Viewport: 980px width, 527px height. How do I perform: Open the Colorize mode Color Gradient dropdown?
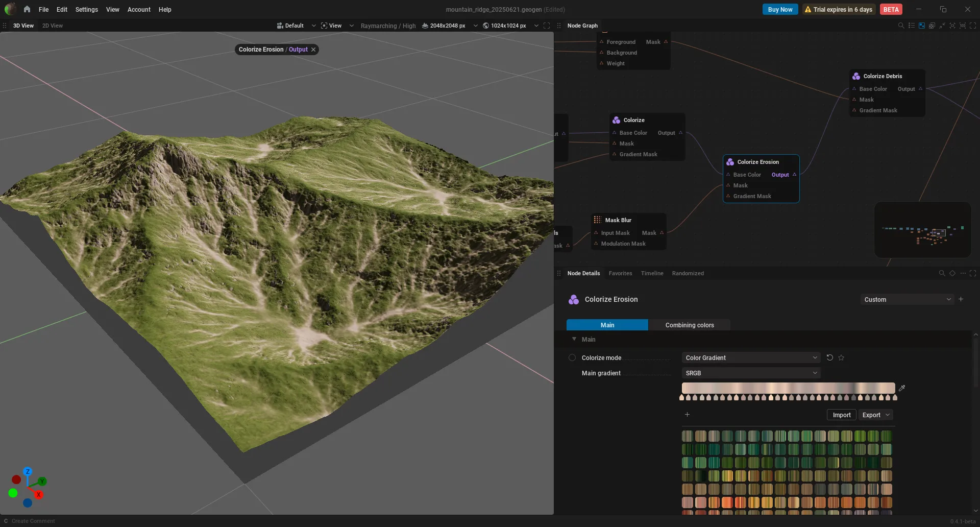[x=751, y=357]
